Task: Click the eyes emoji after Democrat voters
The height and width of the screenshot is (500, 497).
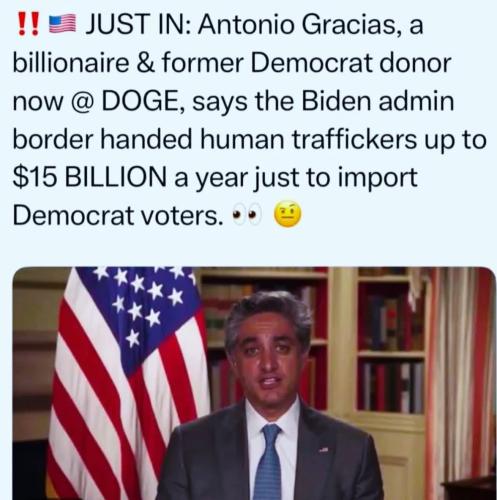Action: click(247, 214)
